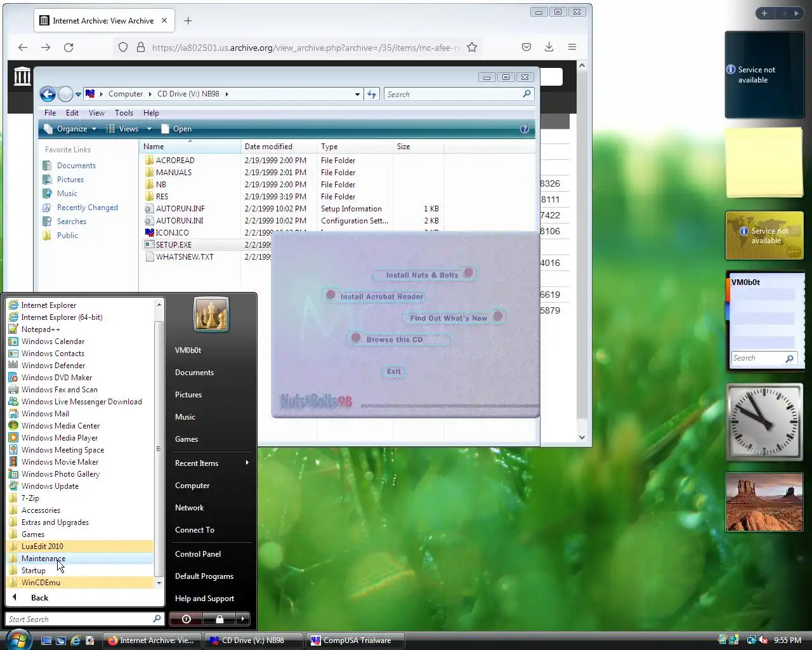
Task: Click the desert slideshow gadget thumbnail
Action: (x=764, y=501)
